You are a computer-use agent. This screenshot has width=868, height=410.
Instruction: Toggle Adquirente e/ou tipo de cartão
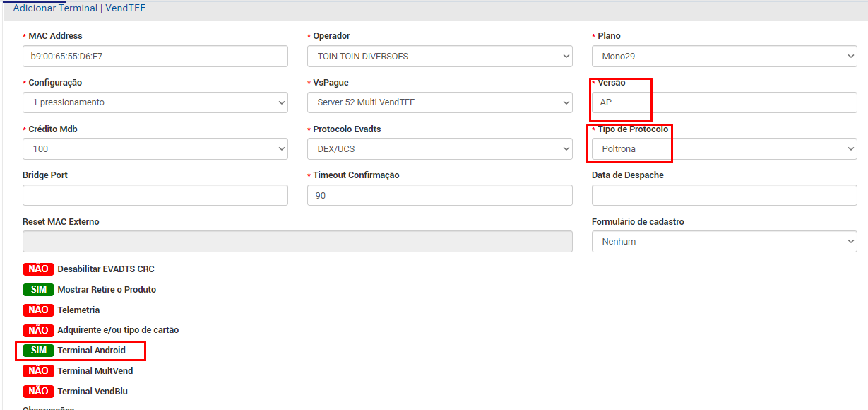[38, 330]
